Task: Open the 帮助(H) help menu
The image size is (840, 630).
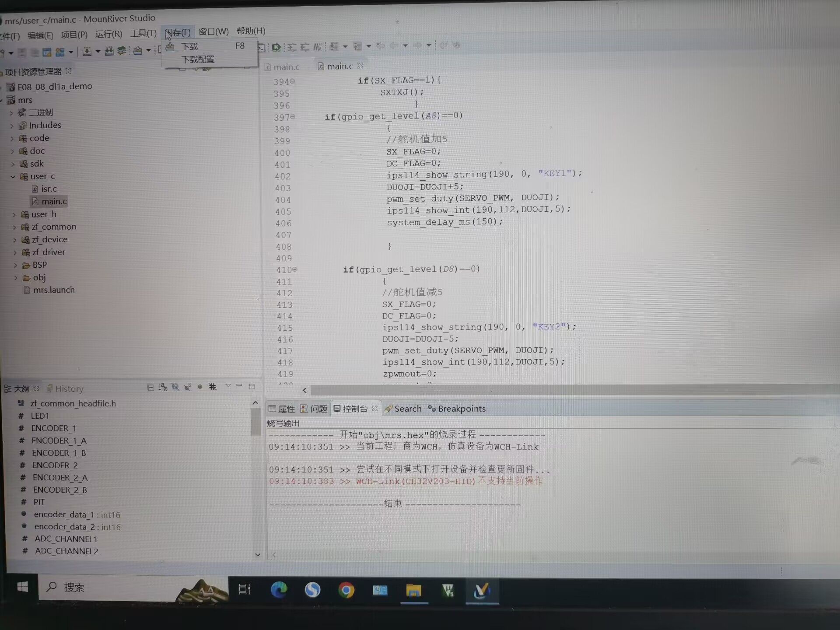Action: [251, 31]
